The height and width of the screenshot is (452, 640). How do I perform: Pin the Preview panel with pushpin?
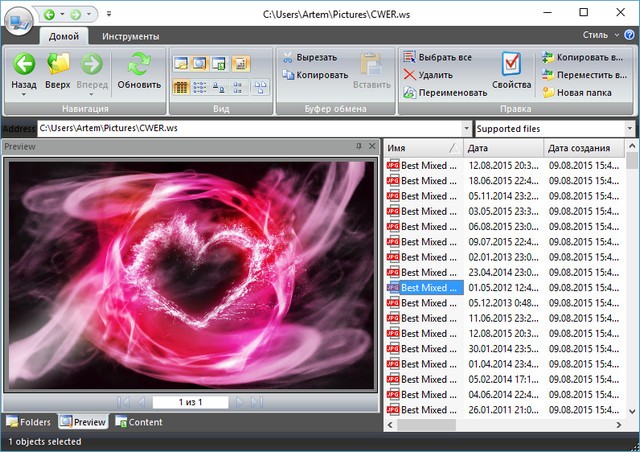pyautogui.click(x=358, y=147)
